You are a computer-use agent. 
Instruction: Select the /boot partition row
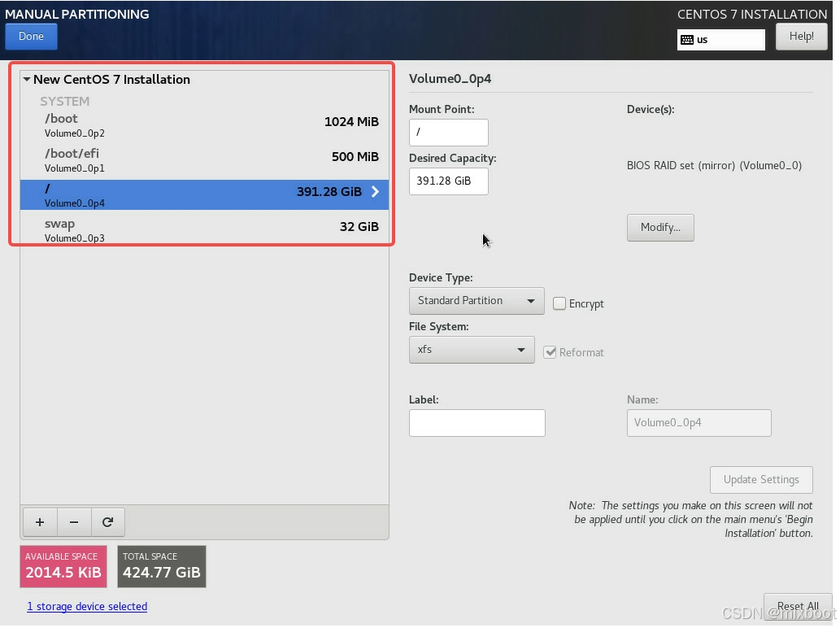(205, 124)
